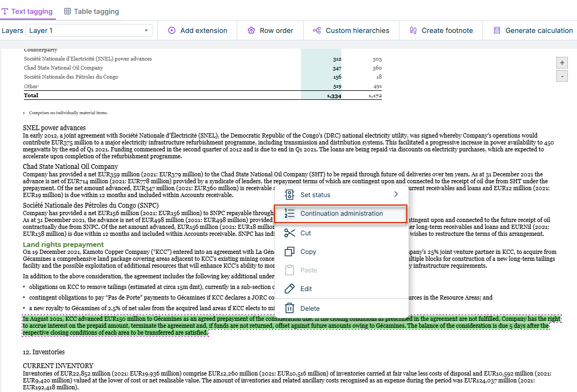Click the Set status icon

click(x=290, y=195)
